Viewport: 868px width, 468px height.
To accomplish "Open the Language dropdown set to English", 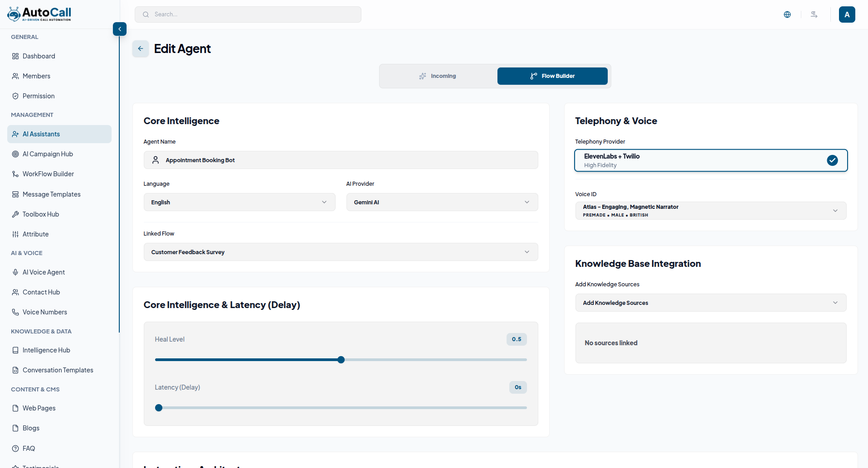I will (x=239, y=202).
